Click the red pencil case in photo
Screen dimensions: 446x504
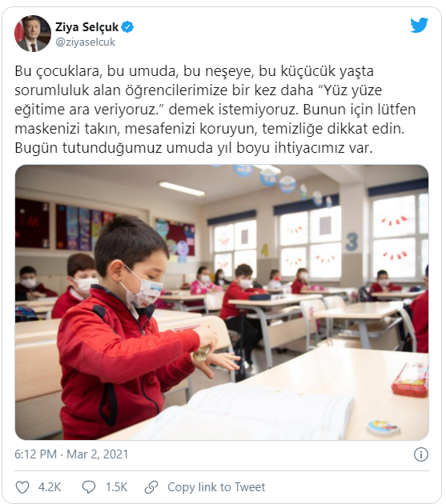[410, 380]
